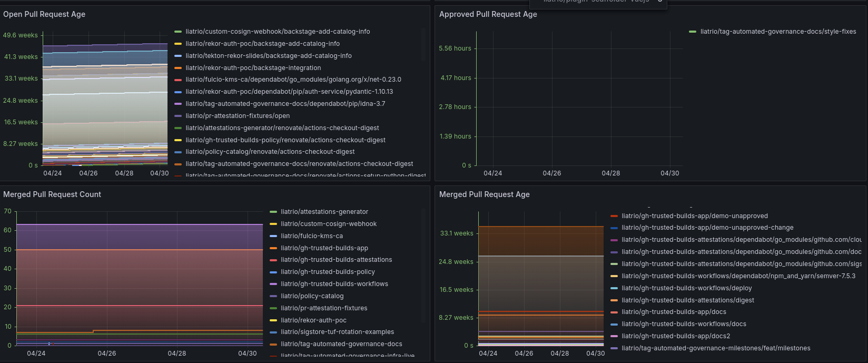
Task: Click legend entry liatrio/gh-trusted-builds-app/demo-unapproved-change
Action: point(707,228)
